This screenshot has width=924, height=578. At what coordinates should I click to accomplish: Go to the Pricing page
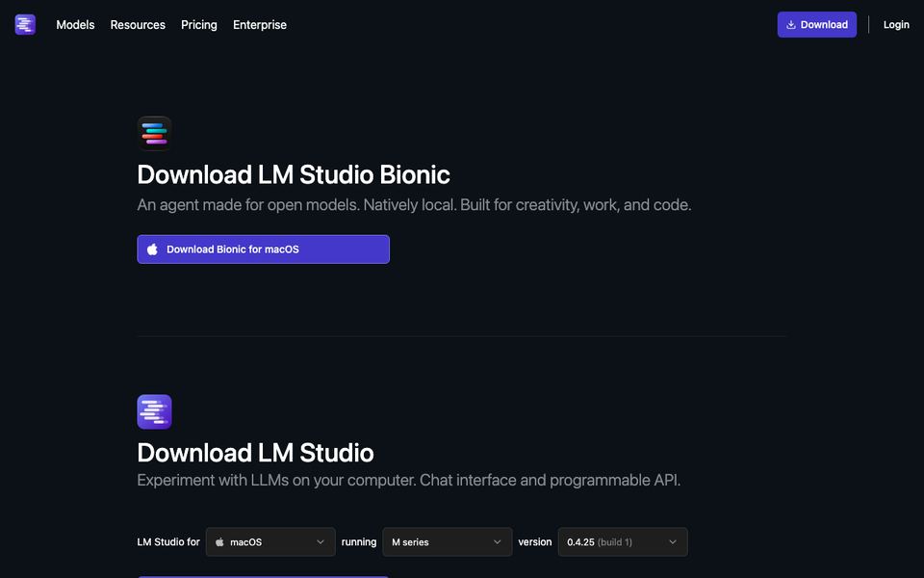[x=199, y=25]
